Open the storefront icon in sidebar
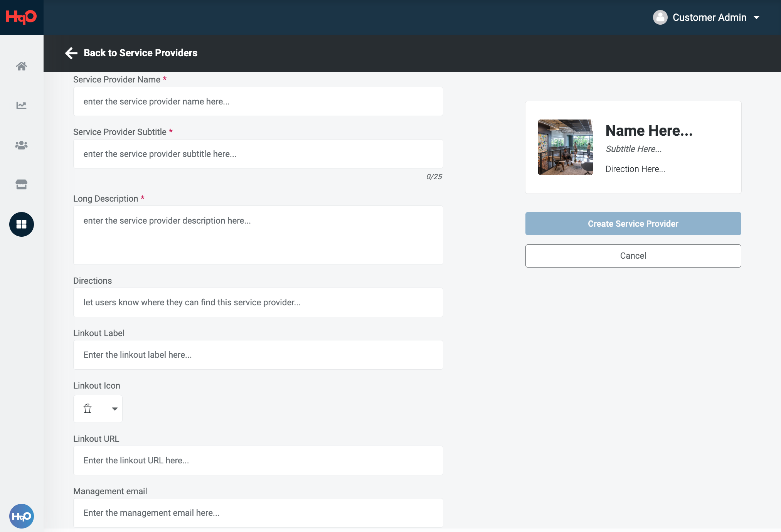The image size is (781, 532). coord(22,184)
